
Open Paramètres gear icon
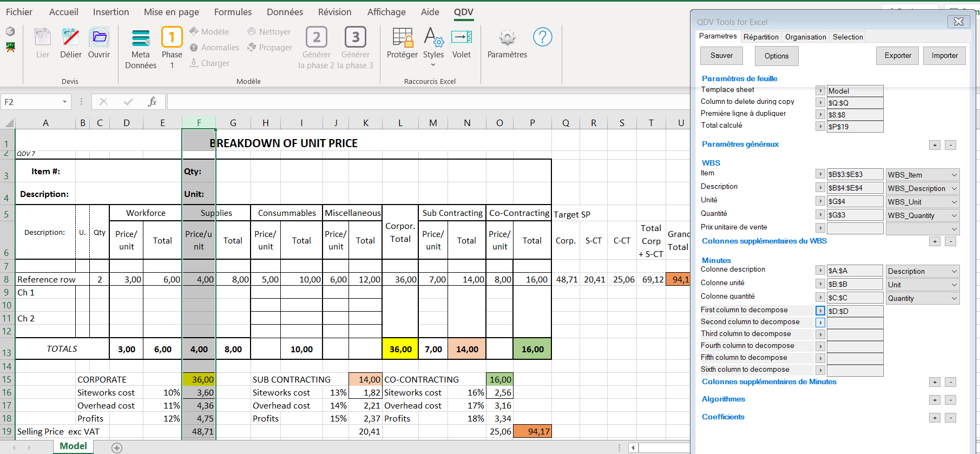point(507,38)
